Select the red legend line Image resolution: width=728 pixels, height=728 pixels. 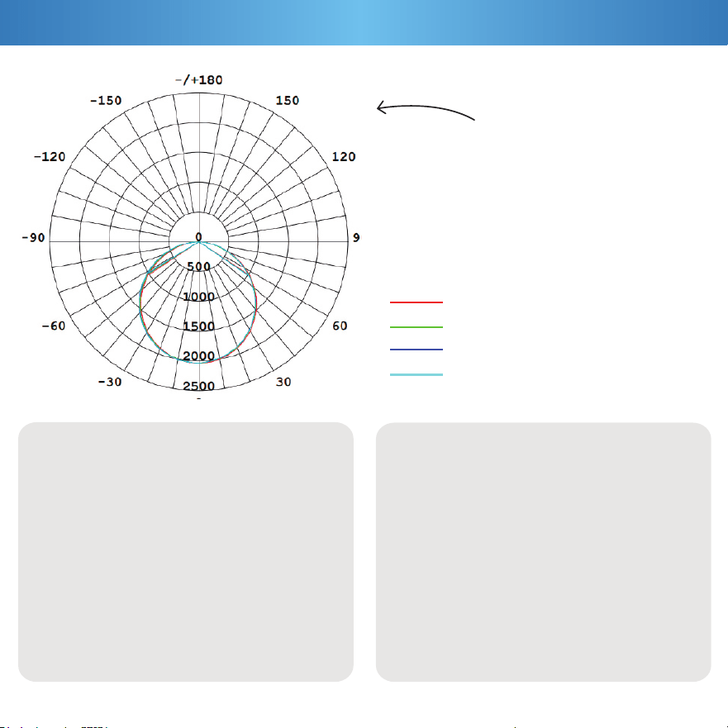[416, 302]
